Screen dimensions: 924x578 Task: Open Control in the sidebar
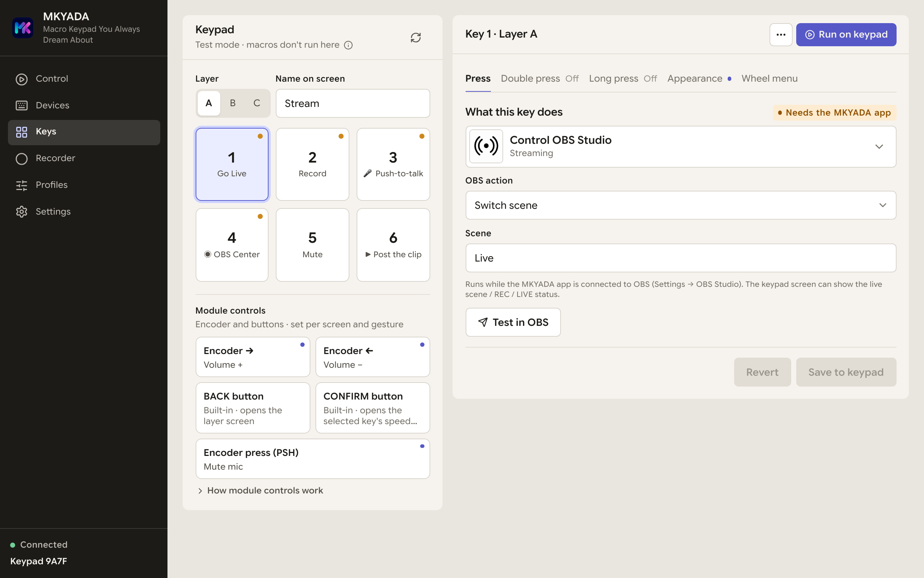coord(84,79)
